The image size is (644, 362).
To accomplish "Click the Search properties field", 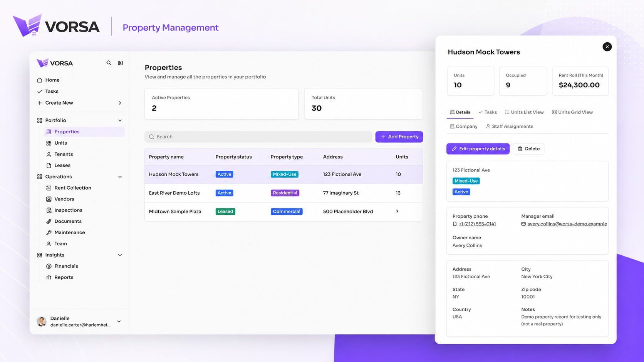I will [258, 137].
